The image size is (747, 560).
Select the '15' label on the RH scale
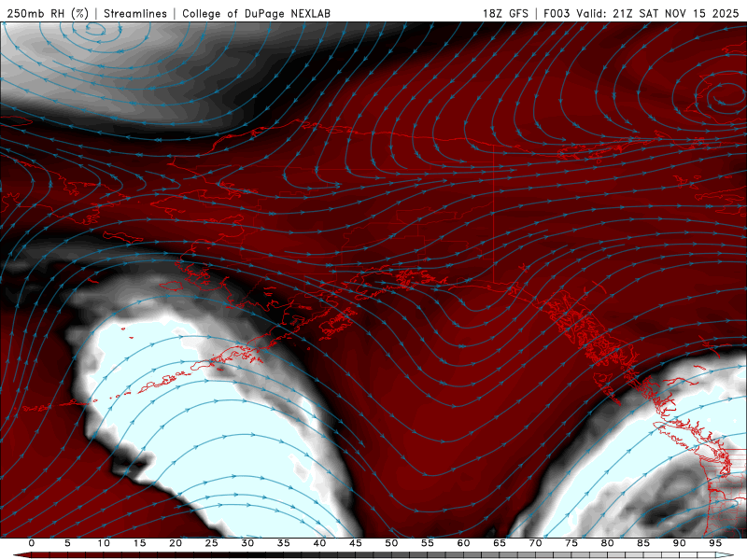139,543
